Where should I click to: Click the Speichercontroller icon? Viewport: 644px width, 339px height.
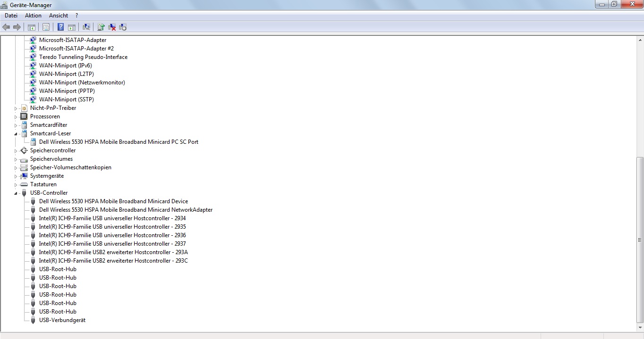point(24,150)
